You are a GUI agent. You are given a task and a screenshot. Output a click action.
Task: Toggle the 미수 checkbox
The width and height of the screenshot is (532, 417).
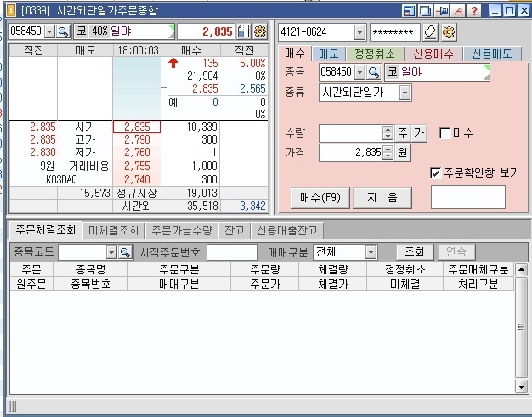pyautogui.click(x=444, y=132)
